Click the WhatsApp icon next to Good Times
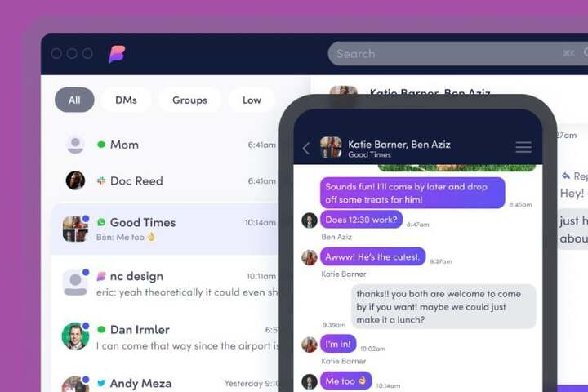The image size is (588, 392). tap(101, 222)
